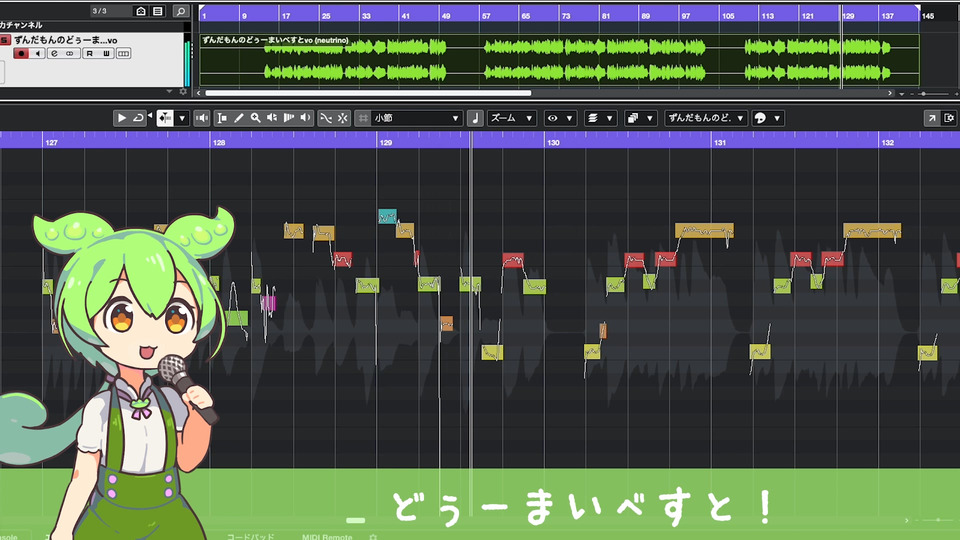This screenshot has width=960, height=540.
Task: Click the stacked layers icon
Action: pos(593,118)
